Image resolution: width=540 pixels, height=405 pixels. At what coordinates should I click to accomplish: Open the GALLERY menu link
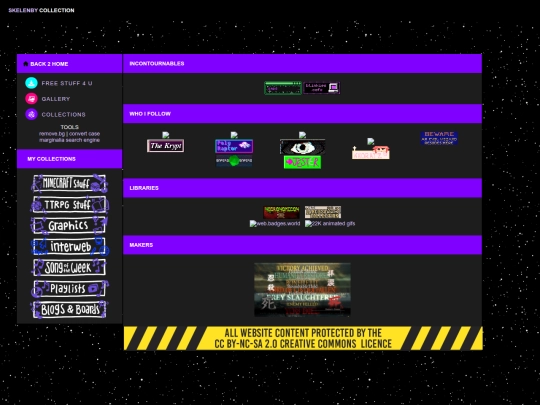pyautogui.click(x=56, y=99)
